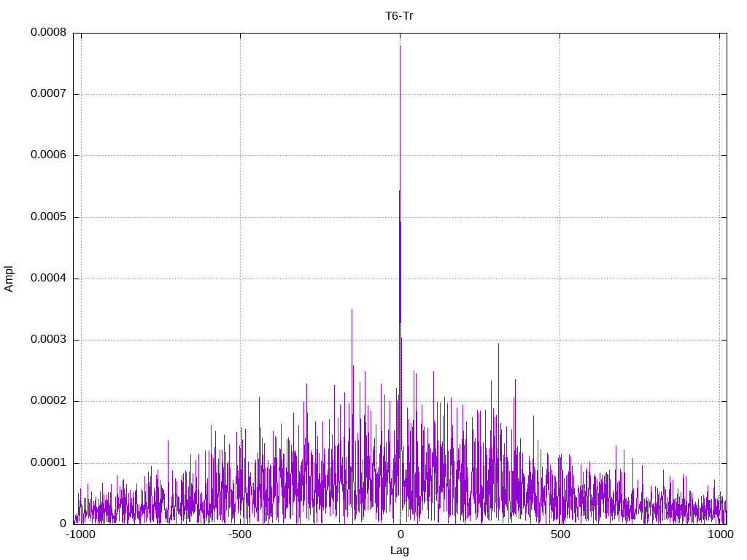Screen dimensions: 747x560
Task: Click the 0.0007 y-axis tick label
Action: click(49, 94)
